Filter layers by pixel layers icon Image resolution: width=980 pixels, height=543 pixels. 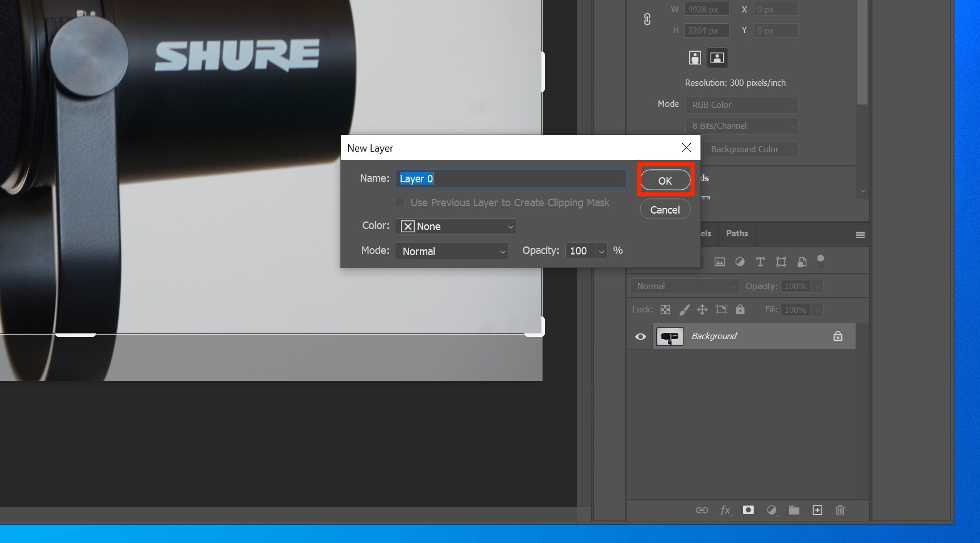click(720, 262)
